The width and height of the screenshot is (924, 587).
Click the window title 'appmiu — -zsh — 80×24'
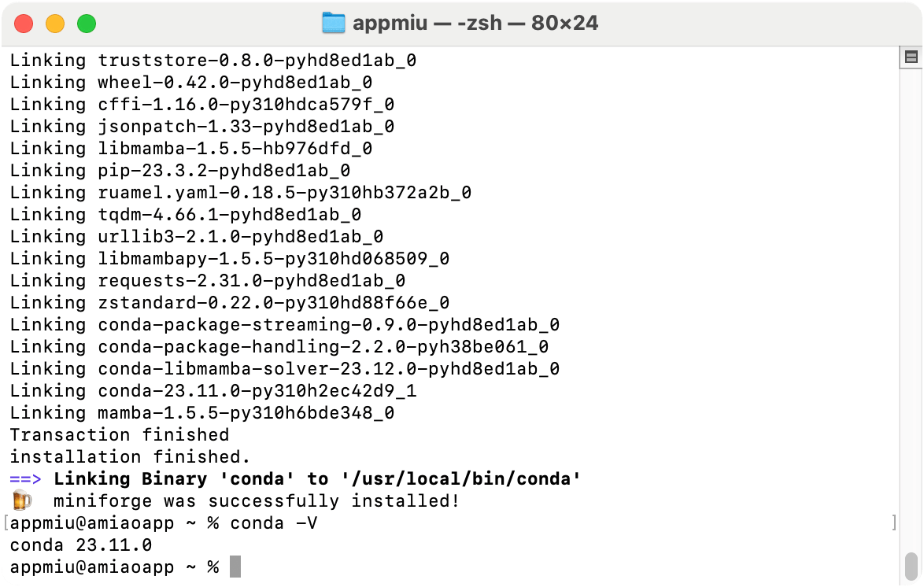coord(475,24)
